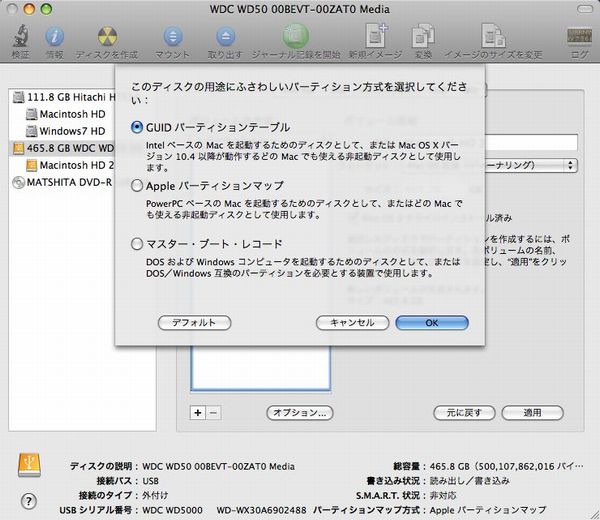Viewport: 600px width, 520px height.
Task: Select the Macintosh HD volume
Action: tap(66, 114)
